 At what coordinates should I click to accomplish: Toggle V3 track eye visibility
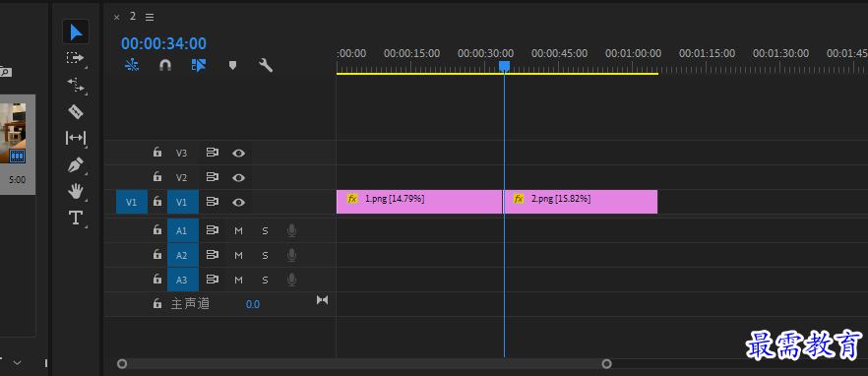pyautogui.click(x=238, y=154)
